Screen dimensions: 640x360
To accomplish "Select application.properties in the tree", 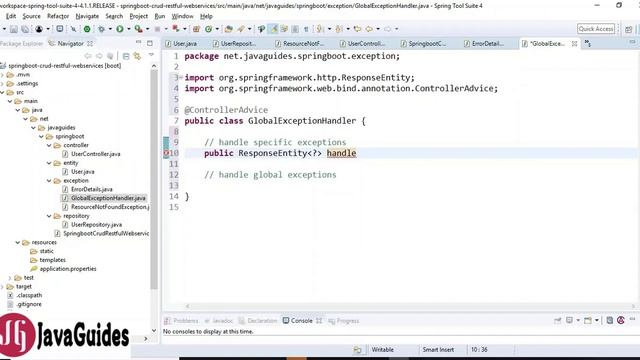I will [68, 269].
